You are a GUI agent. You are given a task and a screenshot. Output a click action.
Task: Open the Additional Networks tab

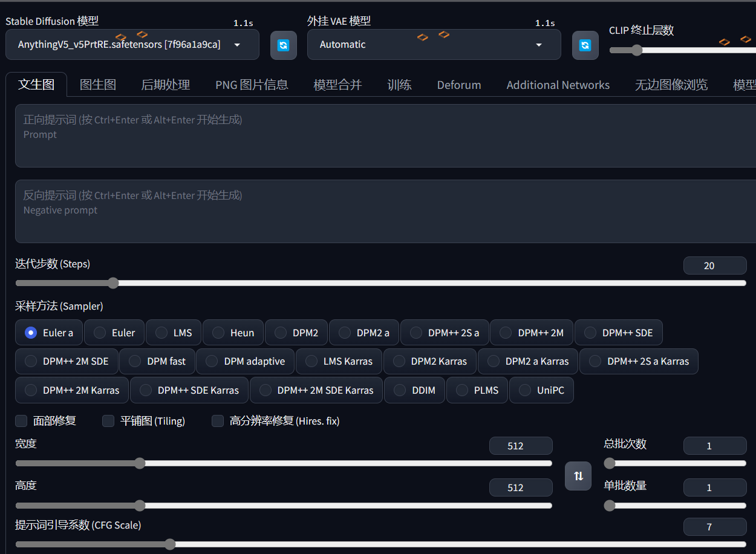tap(558, 85)
